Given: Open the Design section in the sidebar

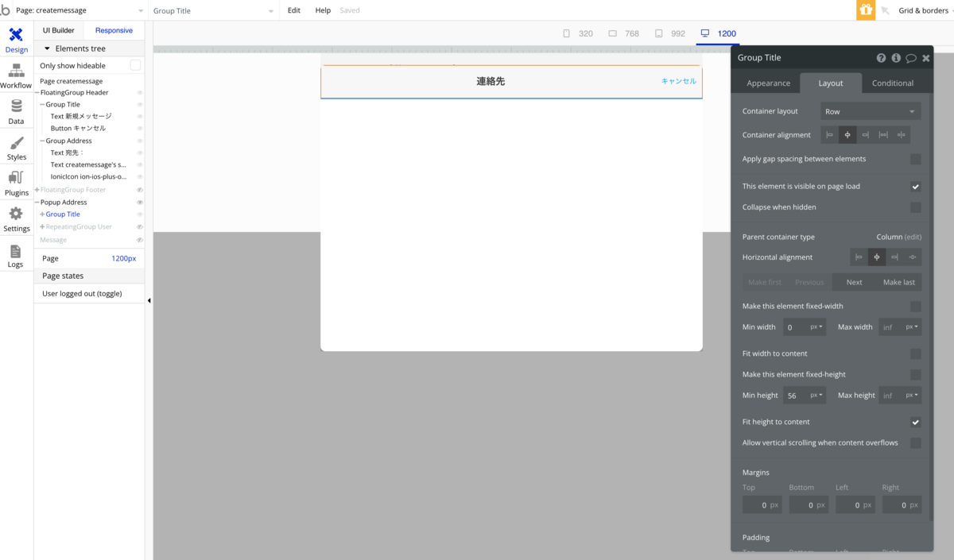Looking at the screenshot, I should point(16,41).
